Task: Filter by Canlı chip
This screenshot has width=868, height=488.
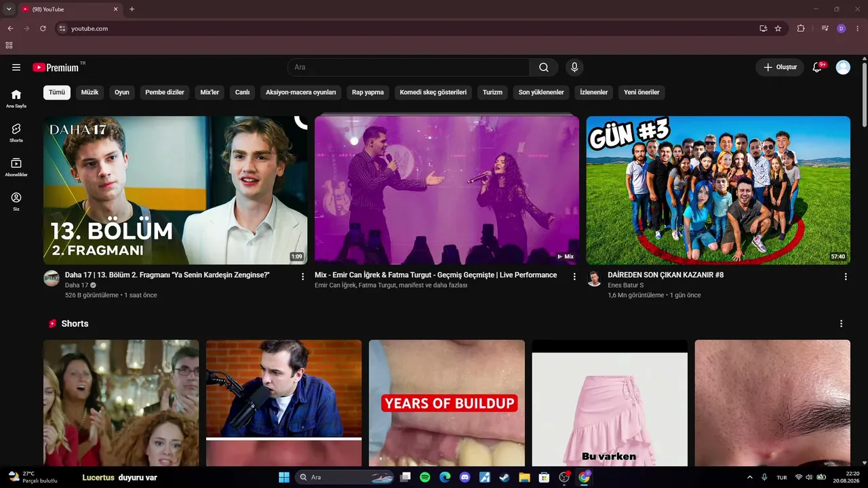Action: coord(243,92)
